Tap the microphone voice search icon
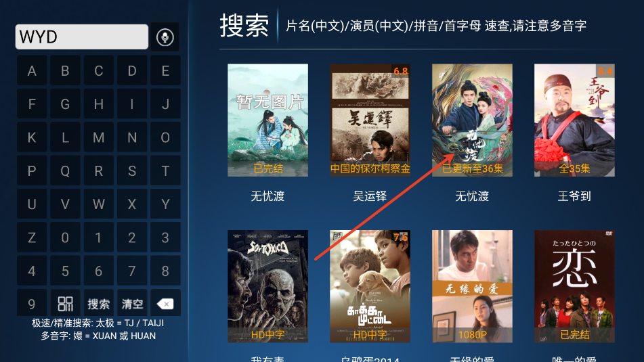Image resolution: width=644 pixels, height=362 pixels. (x=165, y=37)
